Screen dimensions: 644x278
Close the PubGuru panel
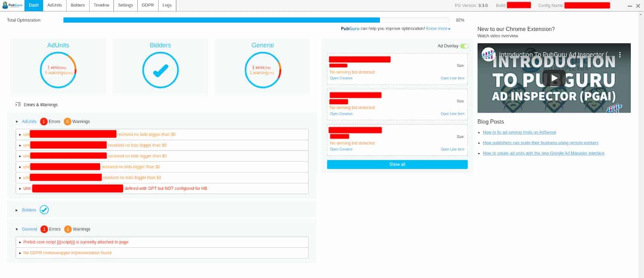pos(638,6)
